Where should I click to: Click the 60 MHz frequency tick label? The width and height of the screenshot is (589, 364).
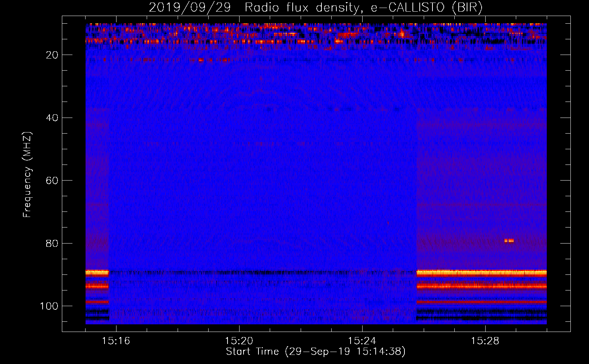point(52,181)
